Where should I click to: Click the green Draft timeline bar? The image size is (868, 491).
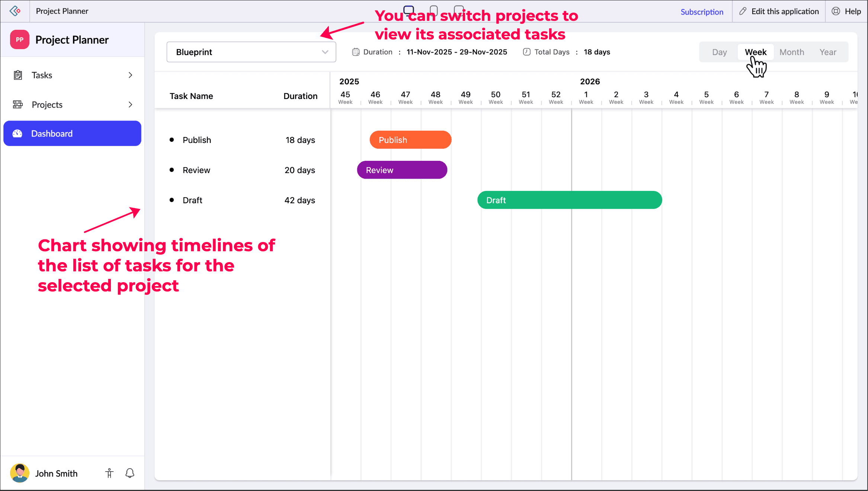pos(569,200)
